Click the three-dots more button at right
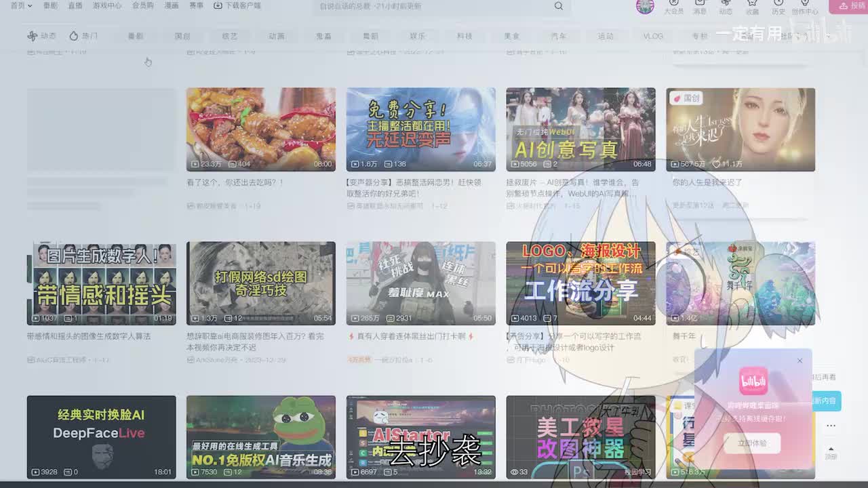 click(x=831, y=426)
